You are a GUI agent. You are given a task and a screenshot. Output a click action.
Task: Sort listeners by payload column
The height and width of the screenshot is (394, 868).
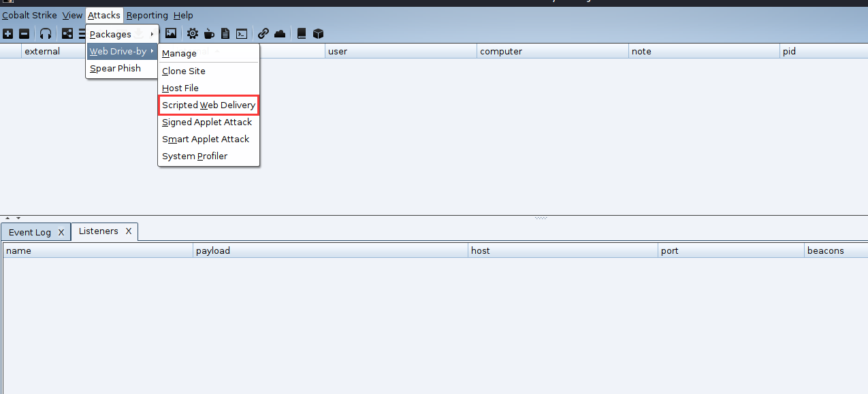[331, 250]
